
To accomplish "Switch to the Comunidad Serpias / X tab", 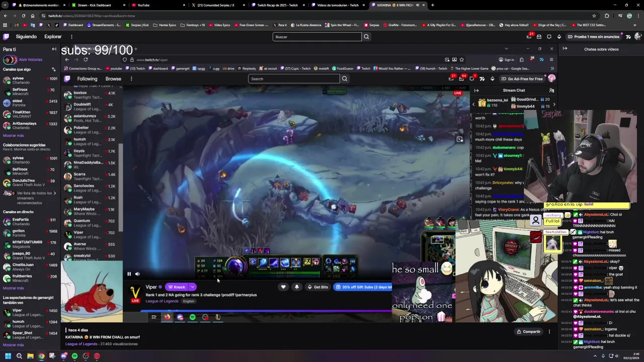I will point(218,5).
